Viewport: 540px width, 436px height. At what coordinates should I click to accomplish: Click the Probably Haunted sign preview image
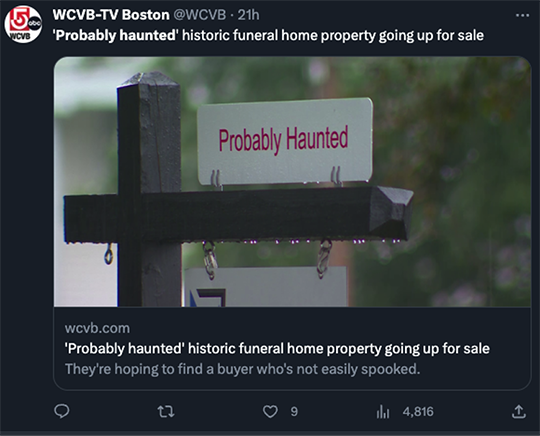tap(292, 181)
